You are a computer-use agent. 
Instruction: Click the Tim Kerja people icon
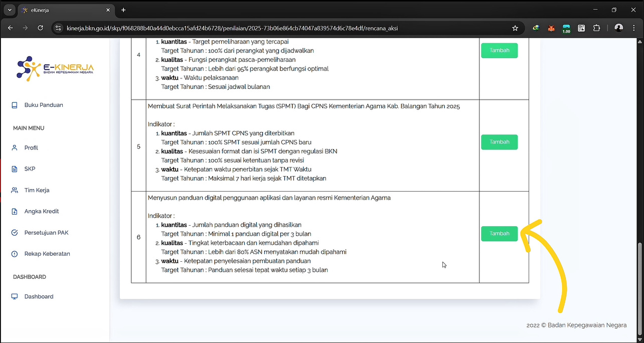(15, 191)
